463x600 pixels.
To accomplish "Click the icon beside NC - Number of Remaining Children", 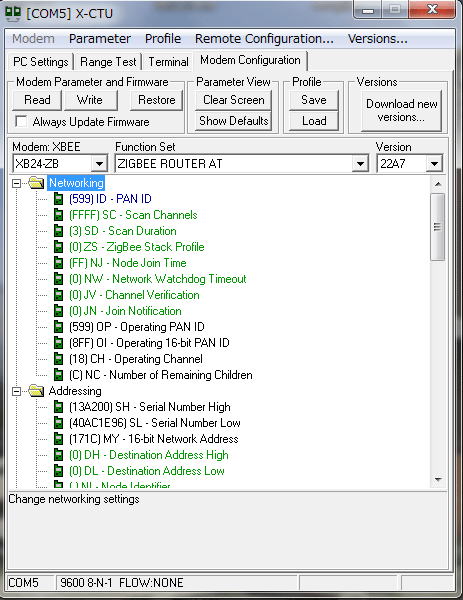I will point(58,375).
